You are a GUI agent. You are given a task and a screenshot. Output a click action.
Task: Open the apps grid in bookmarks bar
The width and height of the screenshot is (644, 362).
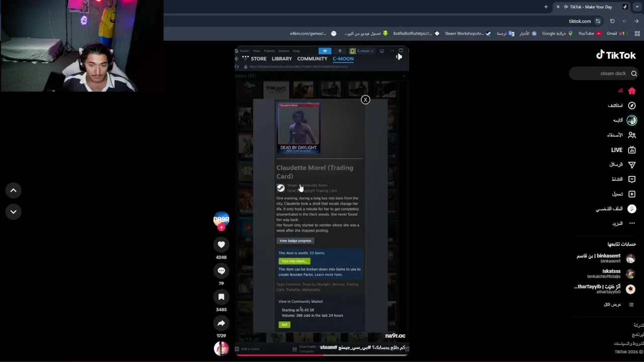click(637, 34)
